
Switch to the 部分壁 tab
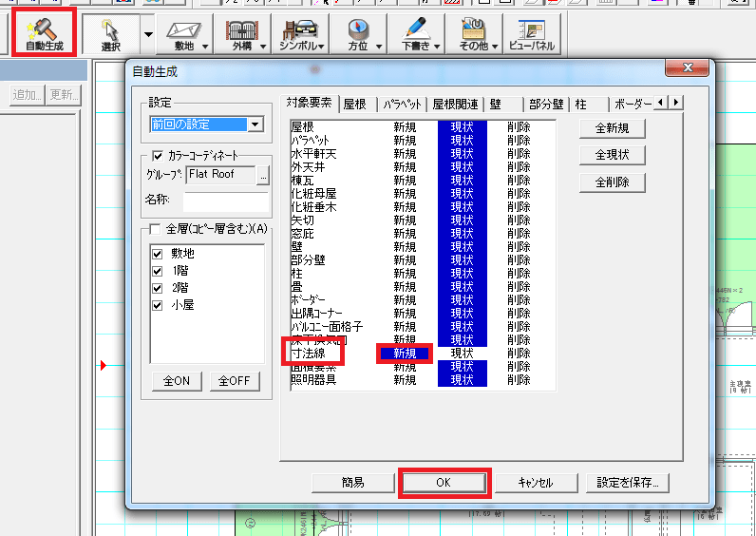(546, 105)
